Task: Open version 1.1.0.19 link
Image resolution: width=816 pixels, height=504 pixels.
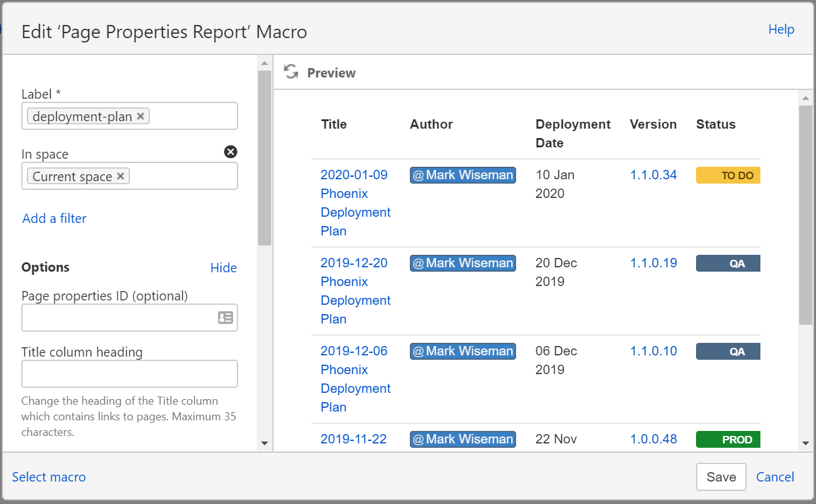Action: (x=653, y=263)
